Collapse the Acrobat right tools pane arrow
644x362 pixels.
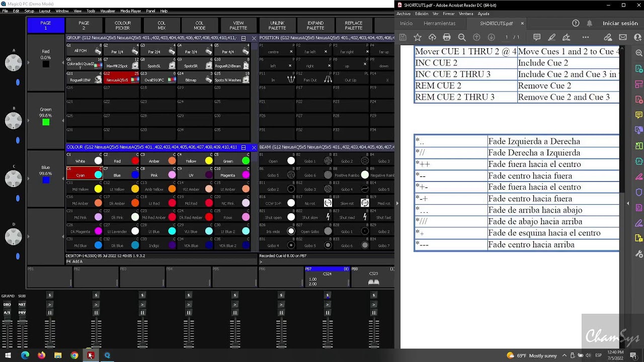point(628,203)
